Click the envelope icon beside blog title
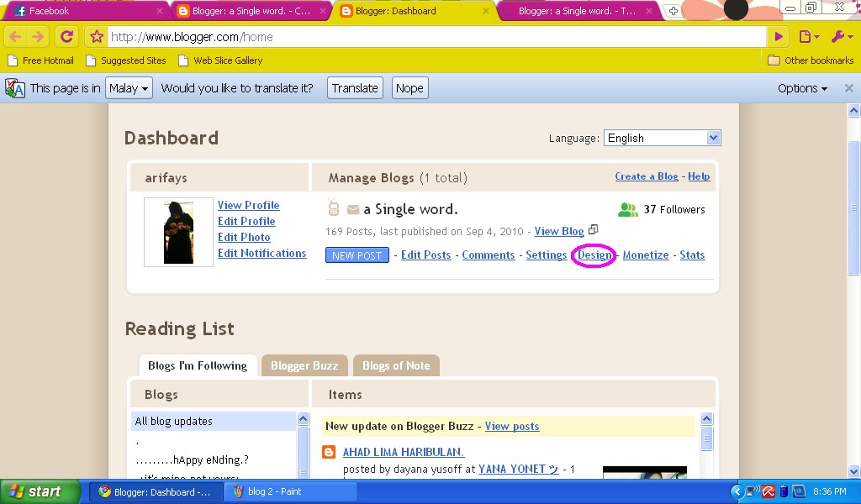The width and height of the screenshot is (861, 504). pyautogui.click(x=353, y=209)
